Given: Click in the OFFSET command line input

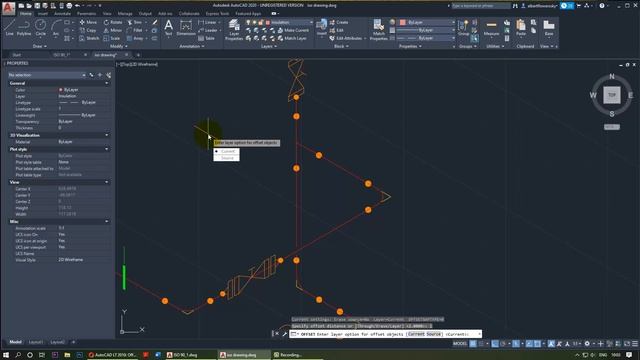Looking at the screenshot, I should [386, 334].
